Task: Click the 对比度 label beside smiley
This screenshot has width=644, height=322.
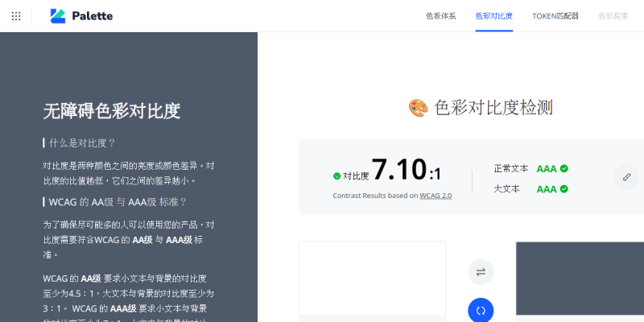Action: click(x=356, y=175)
